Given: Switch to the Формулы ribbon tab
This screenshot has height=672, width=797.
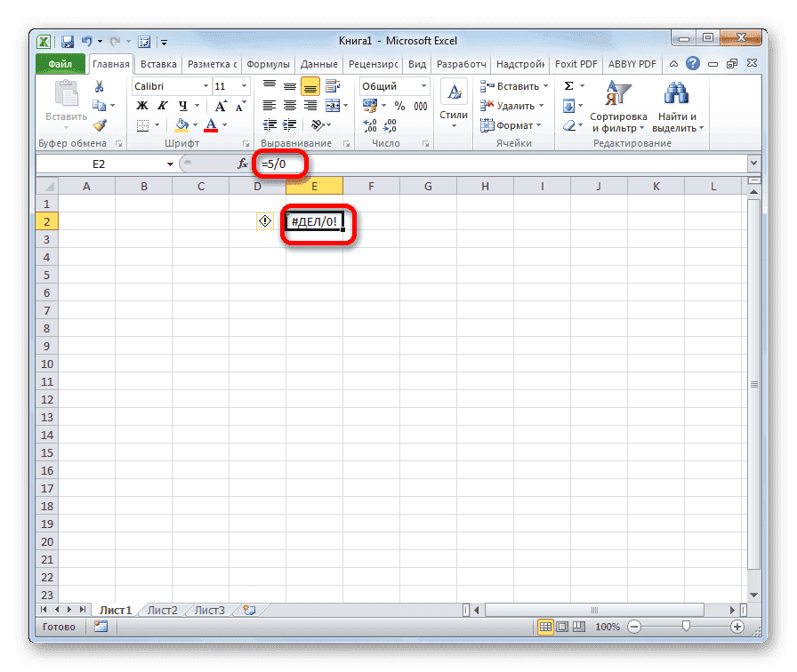Looking at the screenshot, I should click(269, 63).
